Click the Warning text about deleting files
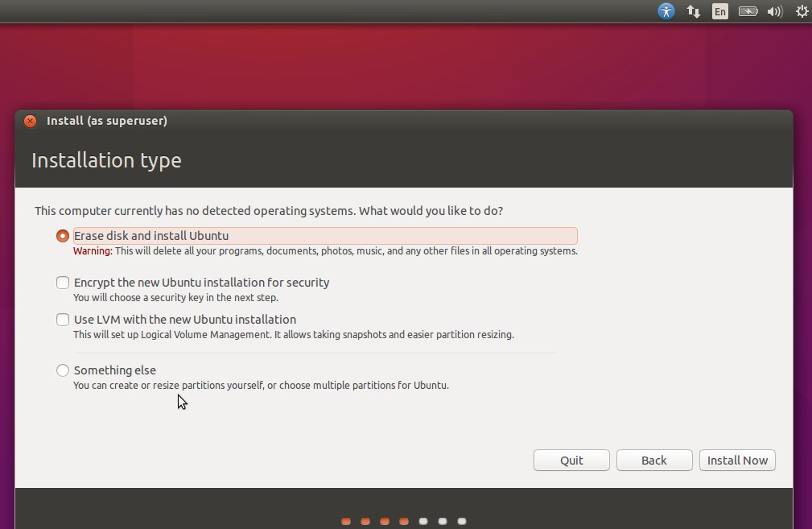The image size is (812, 529). click(325, 250)
